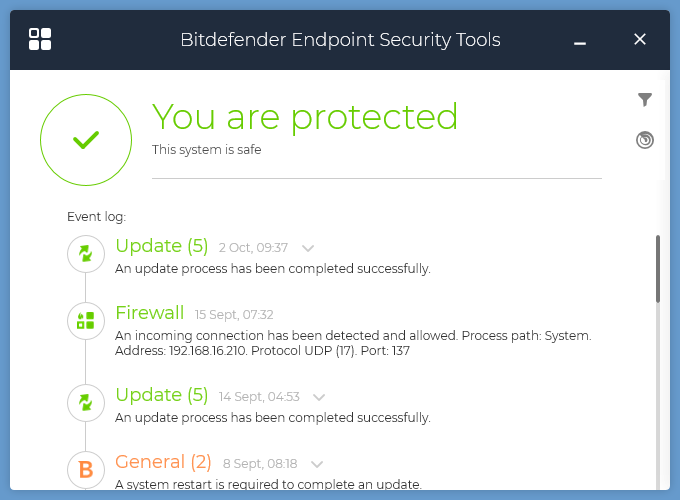This screenshot has height=500, width=680.
Task: Select the Update event icon dated 2 Oct
Action: pyautogui.click(x=86, y=254)
